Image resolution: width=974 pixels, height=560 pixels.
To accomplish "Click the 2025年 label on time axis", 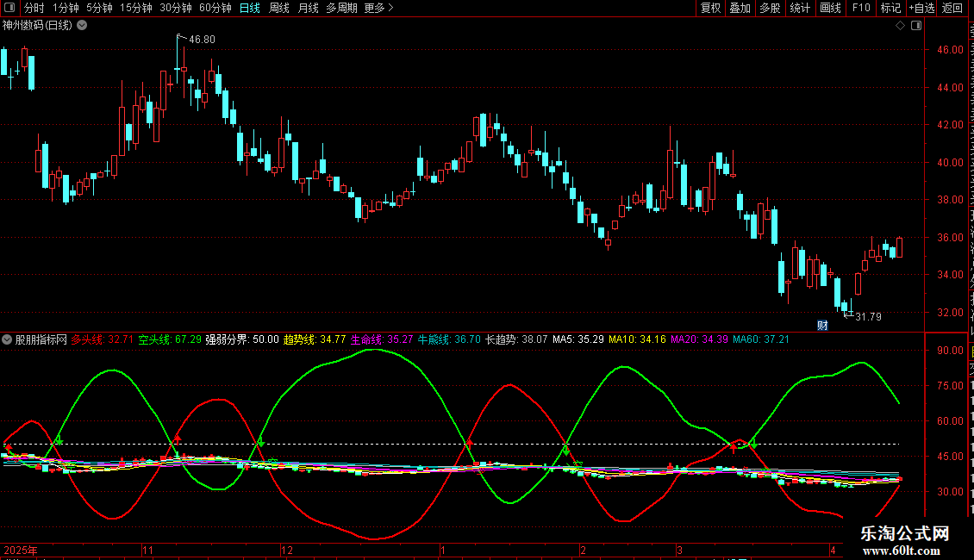I will [21, 550].
